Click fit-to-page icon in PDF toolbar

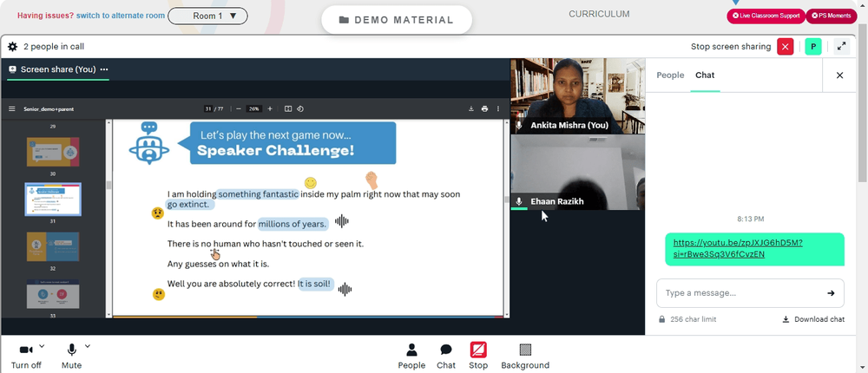[288, 108]
